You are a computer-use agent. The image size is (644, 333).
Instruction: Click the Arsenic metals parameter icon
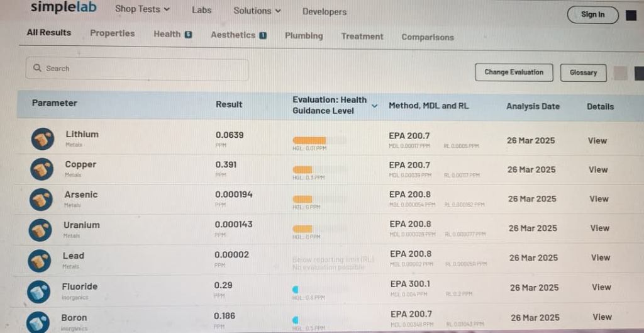pyautogui.click(x=41, y=199)
